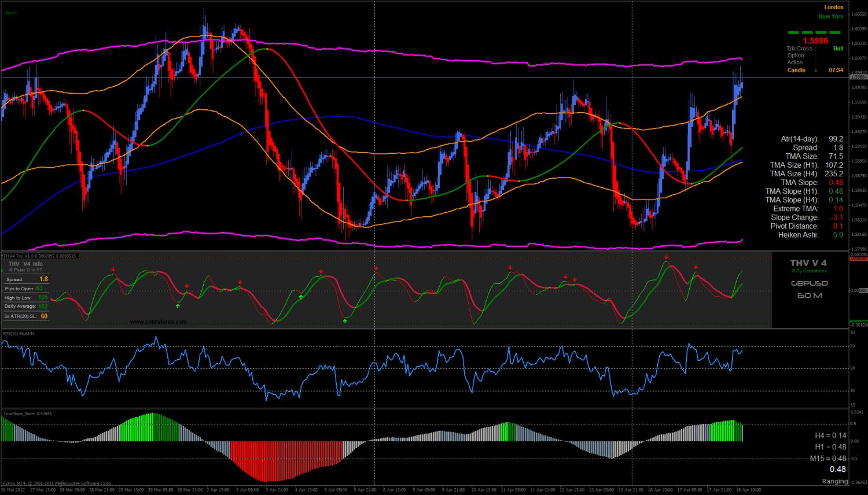The width and height of the screenshot is (868, 495).
Task: Click the Slope Change value -3.1
Action: click(x=837, y=217)
